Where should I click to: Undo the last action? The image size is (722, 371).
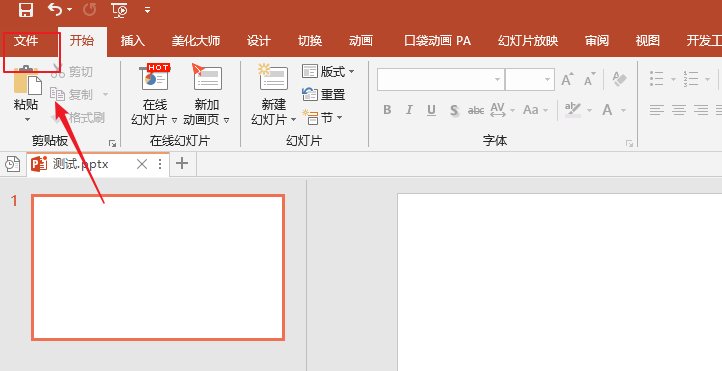[55, 9]
